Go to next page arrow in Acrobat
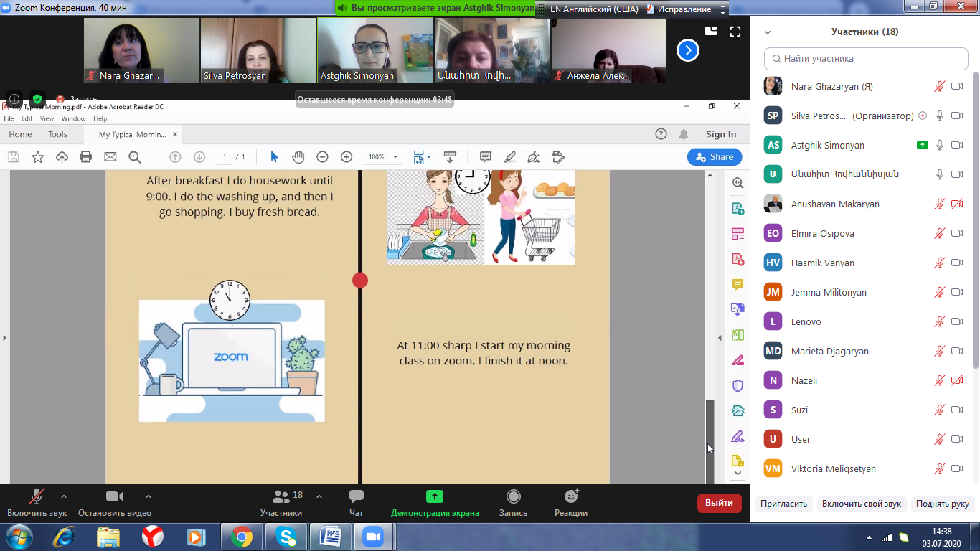 [x=199, y=157]
